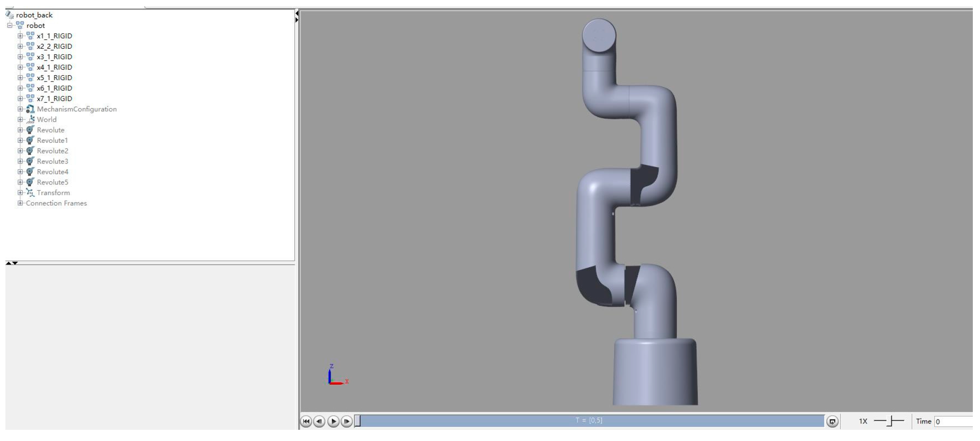
Task: Expand the x7_1_RIGID node
Action: coord(20,98)
